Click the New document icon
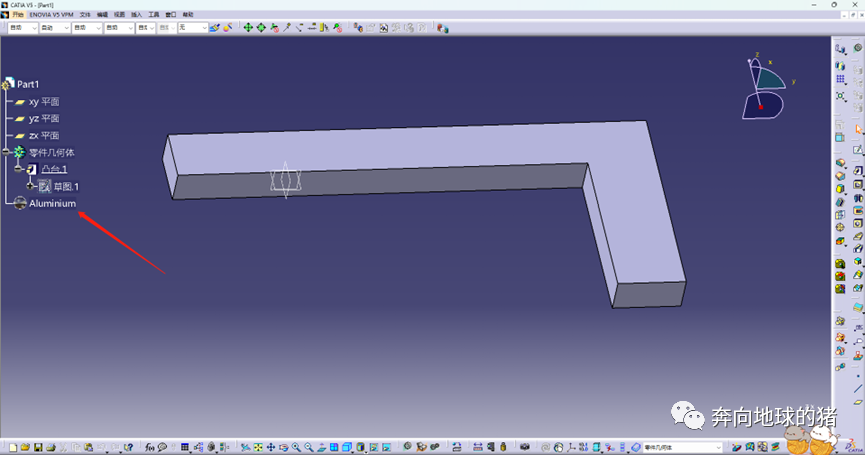The width and height of the screenshot is (865, 455). tap(13, 447)
